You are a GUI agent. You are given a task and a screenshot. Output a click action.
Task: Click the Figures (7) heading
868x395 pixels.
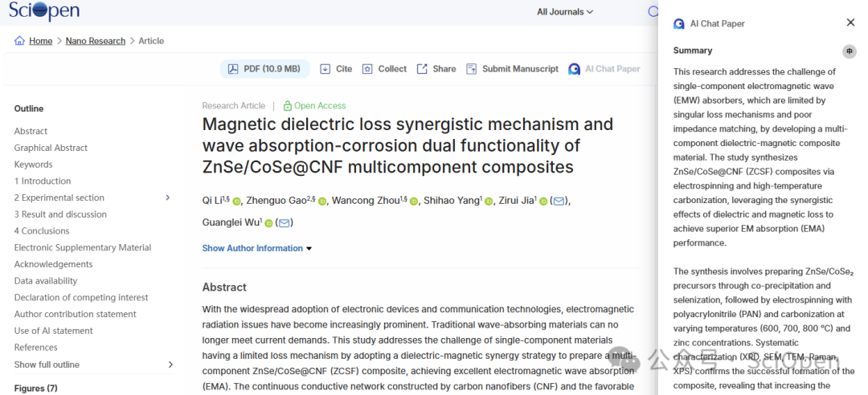click(36, 388)
